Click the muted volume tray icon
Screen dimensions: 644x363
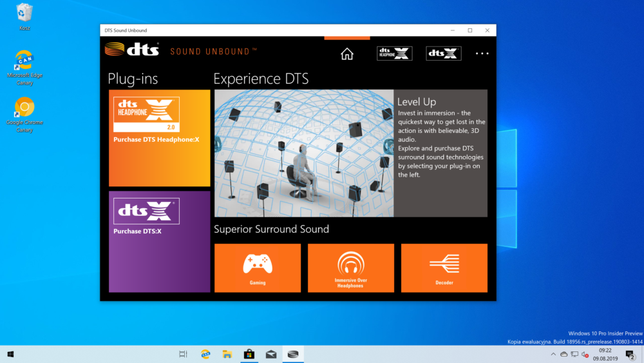[x=585, y=355]
